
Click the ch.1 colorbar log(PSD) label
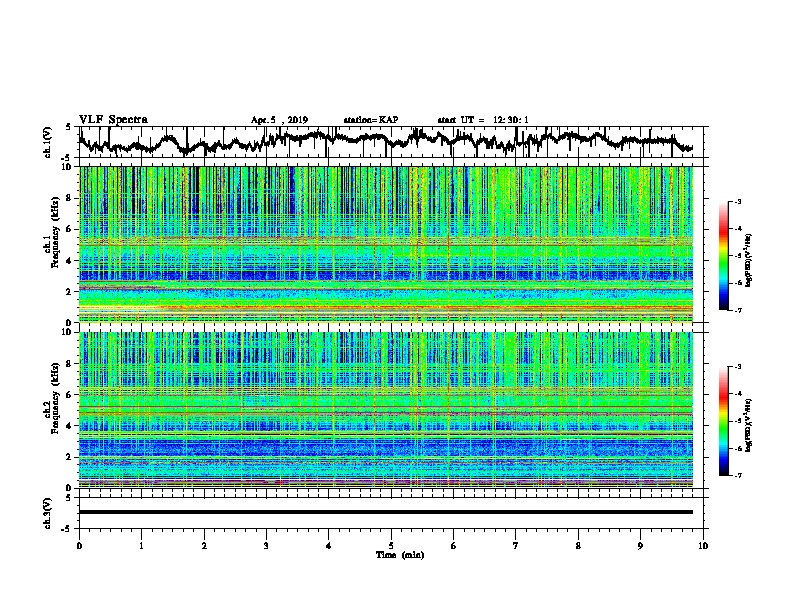click(749, 261)
